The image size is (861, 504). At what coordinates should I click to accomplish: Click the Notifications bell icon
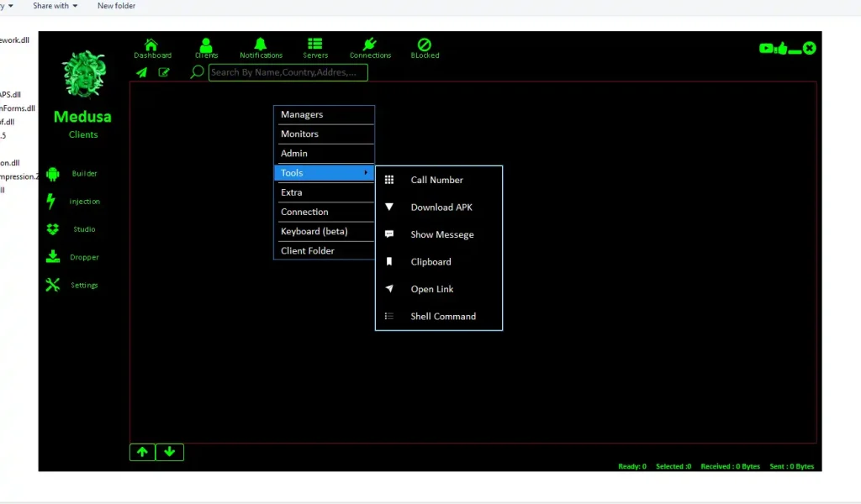(261, 45)
